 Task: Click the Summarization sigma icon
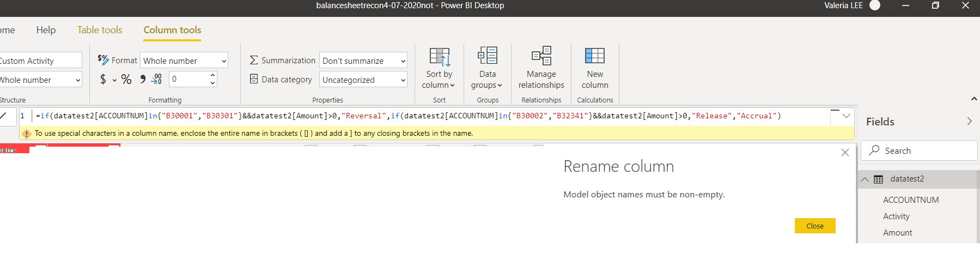[x=254, y=61]
